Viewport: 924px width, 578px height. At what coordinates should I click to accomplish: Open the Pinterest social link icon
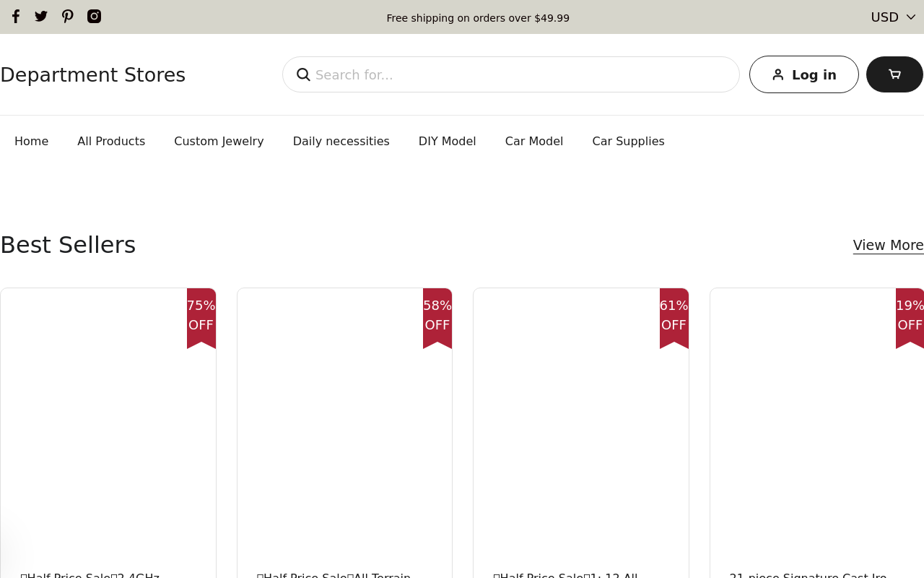68,17
